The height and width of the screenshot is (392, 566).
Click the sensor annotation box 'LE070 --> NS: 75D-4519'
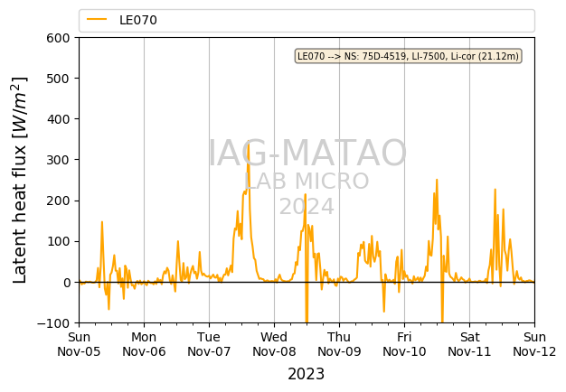(x=409, y=56)
